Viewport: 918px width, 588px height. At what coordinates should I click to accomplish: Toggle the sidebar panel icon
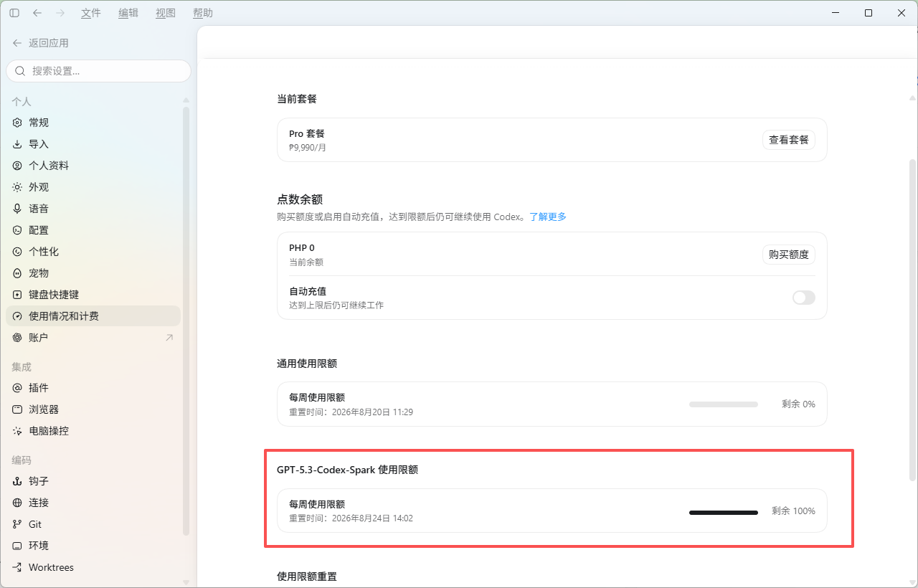point(14,13)
